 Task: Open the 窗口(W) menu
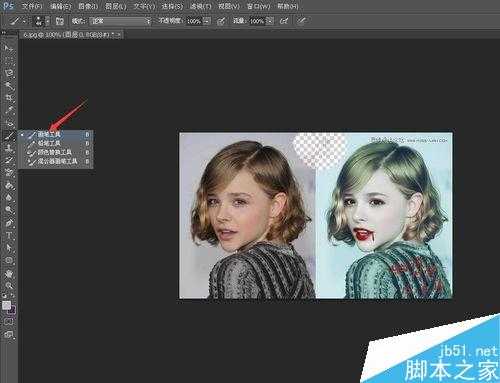point(258,6)
